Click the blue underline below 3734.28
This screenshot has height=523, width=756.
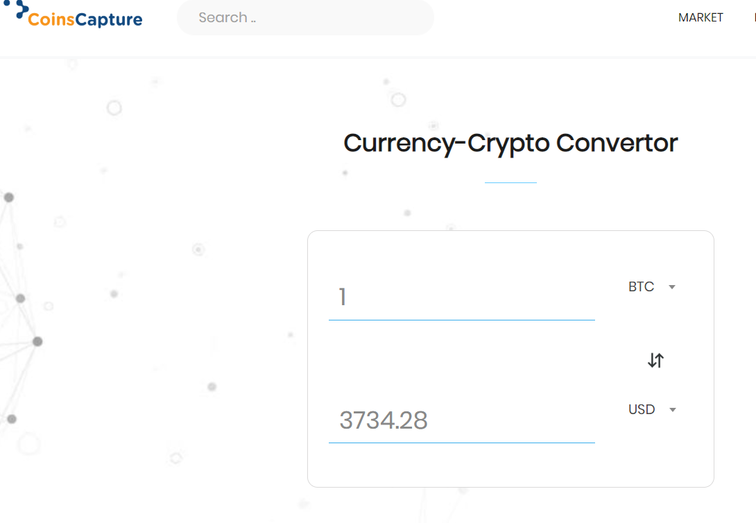(x=461, y=443)
